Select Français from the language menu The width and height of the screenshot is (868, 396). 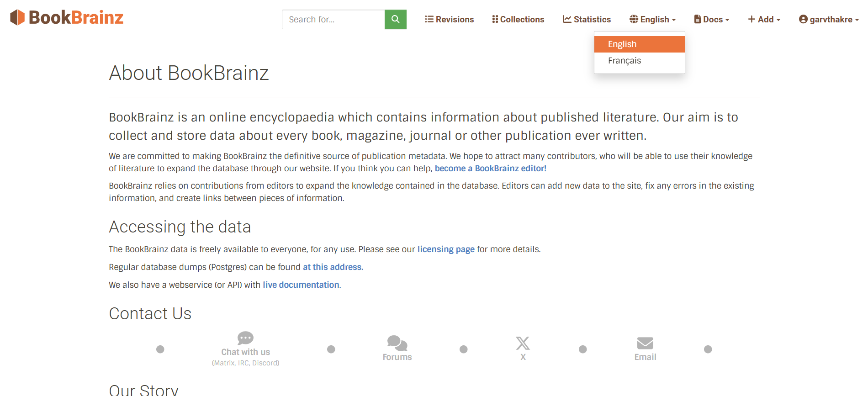(x=625, y=61)
